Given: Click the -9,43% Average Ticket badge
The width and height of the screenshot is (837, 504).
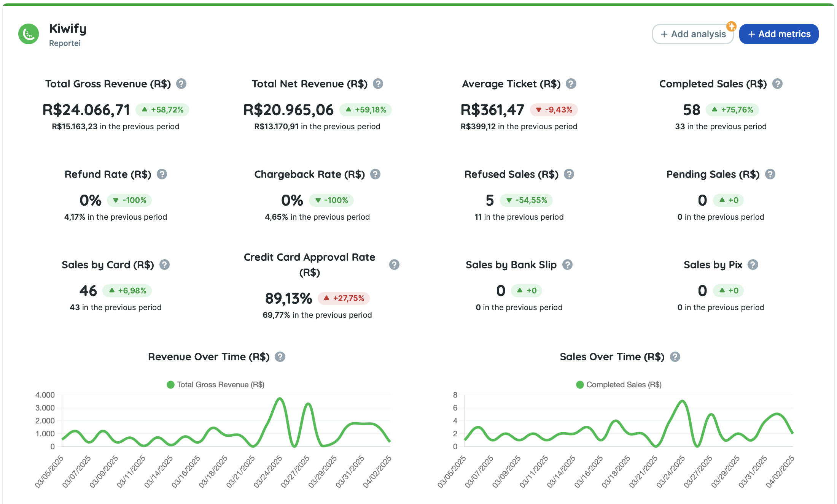Looking at the screenshot, I should click(x=554, y=110).
